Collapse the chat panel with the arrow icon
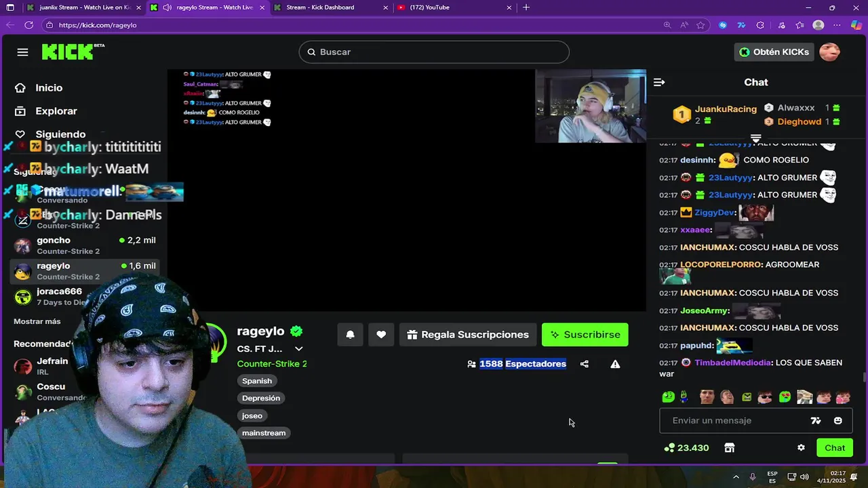868x488 pixels. pos(659,82)
